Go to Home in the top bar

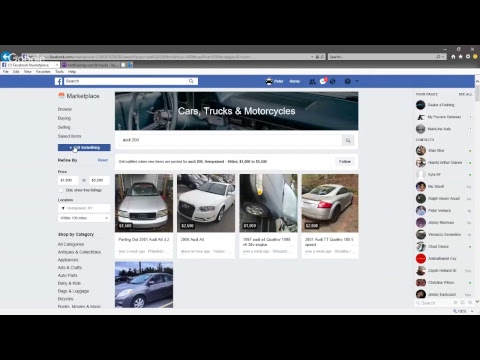click(295, 81)
